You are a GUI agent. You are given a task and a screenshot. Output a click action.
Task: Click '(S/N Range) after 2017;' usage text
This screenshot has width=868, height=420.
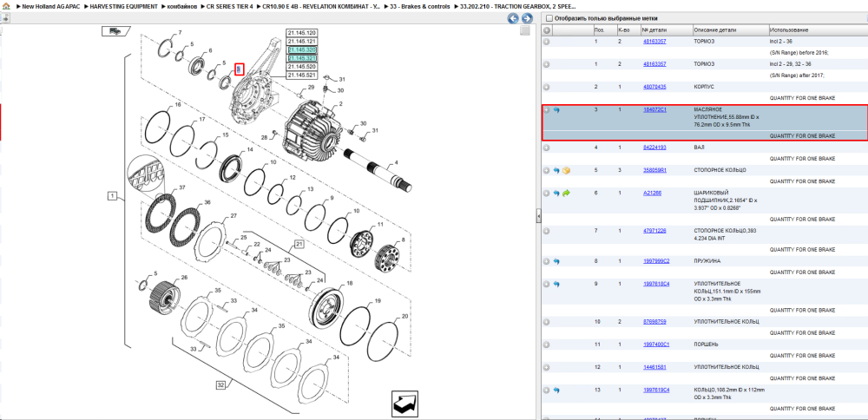[x=798, y=75]
